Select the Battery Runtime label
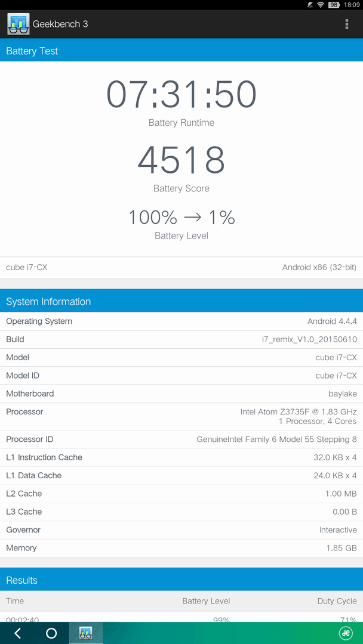The image size is (363, 644). pyautogui.click(x=181, y=122)
